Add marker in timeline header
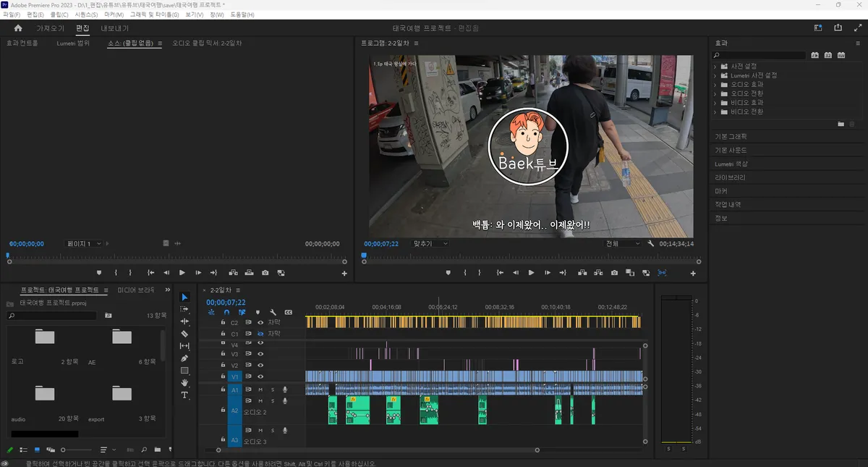This screenshot has width=868, height=467. 257,312
